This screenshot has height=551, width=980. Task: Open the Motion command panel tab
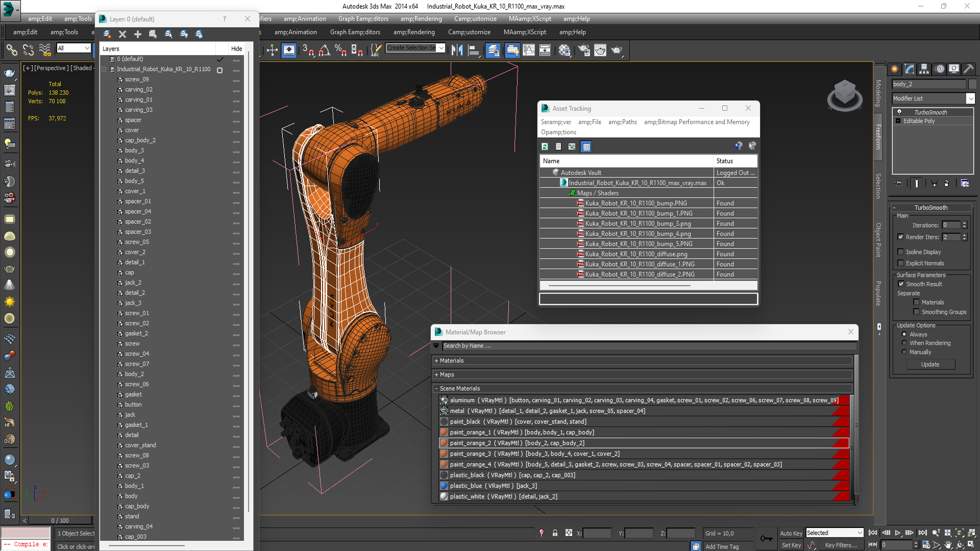pyautogui.click(x=940, y=69)
